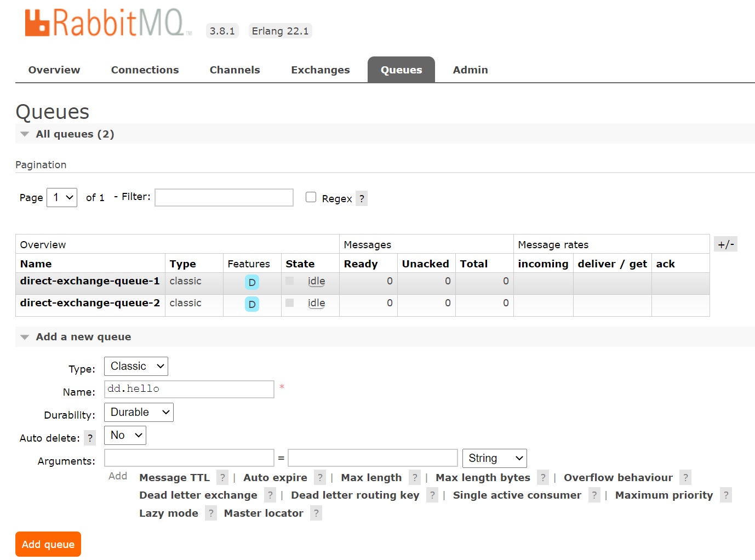Open the Durability dropdown
755x560 pixels.
(139, 412)
